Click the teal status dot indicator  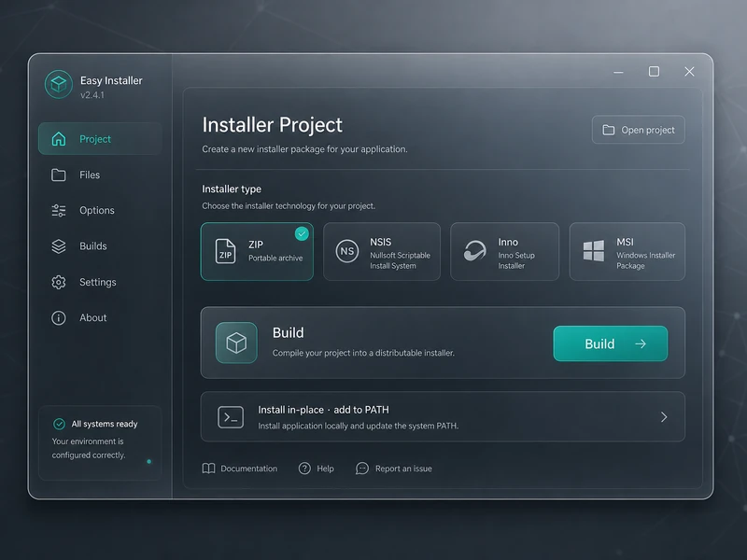pos(149,461)
